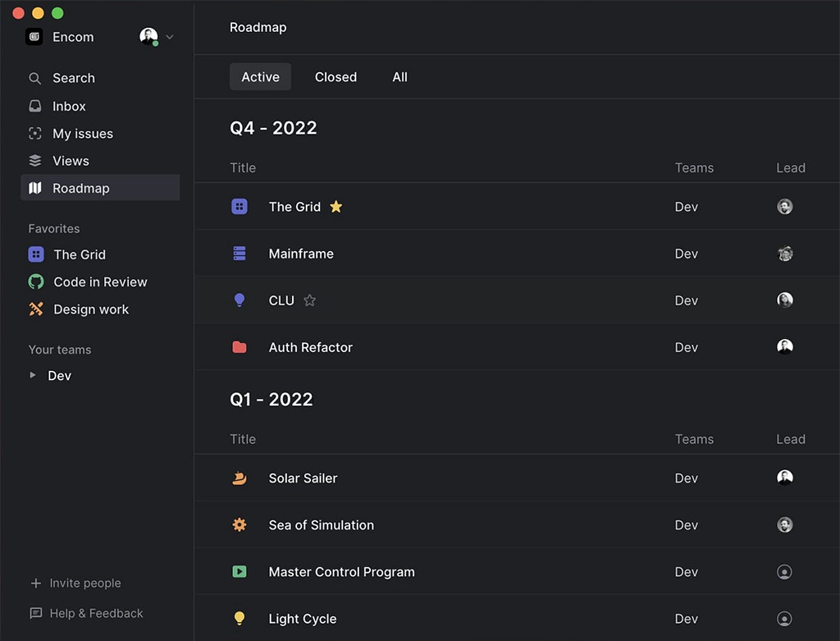Open The Grid favorite link
Image resolution: width=840 pixels, height=641 pixels.
point(80,254)
